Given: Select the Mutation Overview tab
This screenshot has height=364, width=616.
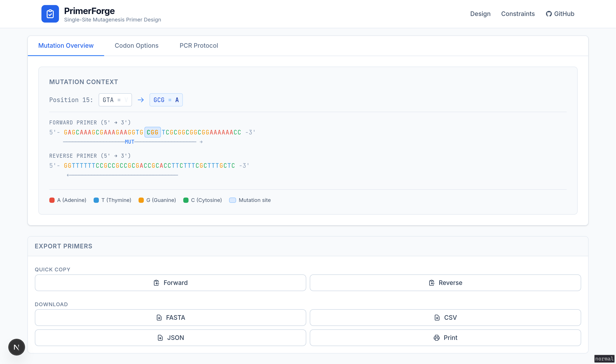Looking at the screenshot, I should pos(66,46).
